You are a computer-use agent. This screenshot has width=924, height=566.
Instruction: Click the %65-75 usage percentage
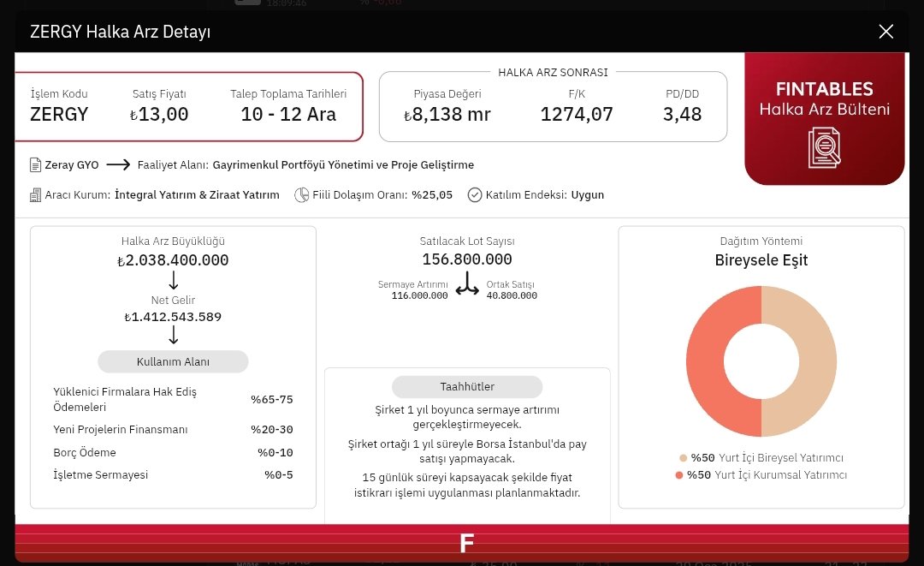pyautogui.click(x=272, y=400)
